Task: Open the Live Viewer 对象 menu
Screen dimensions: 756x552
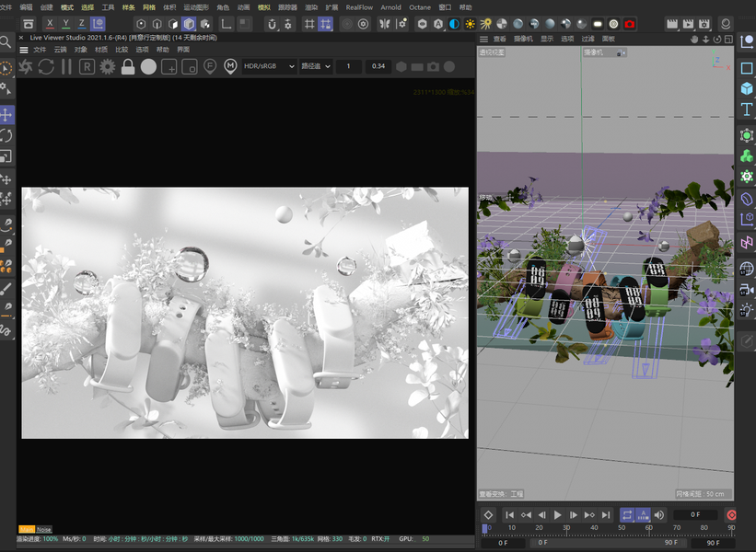Action: click(80, 50)
